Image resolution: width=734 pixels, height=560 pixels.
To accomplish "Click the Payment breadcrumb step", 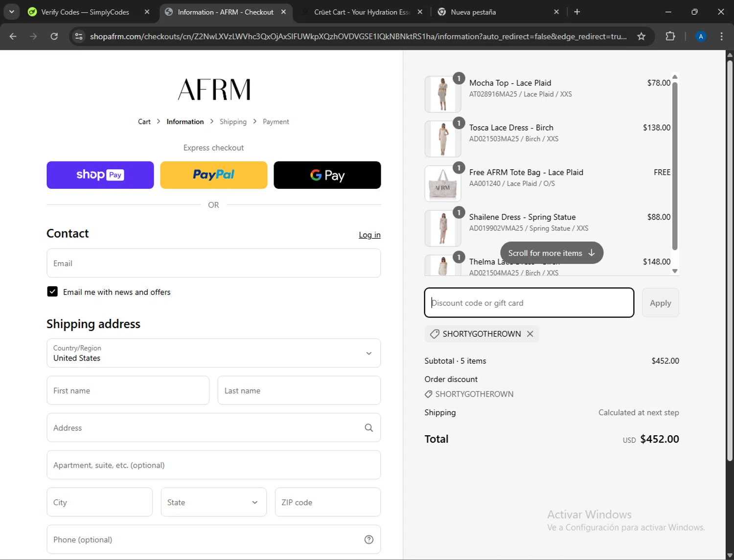I will [x=276, y=122].
